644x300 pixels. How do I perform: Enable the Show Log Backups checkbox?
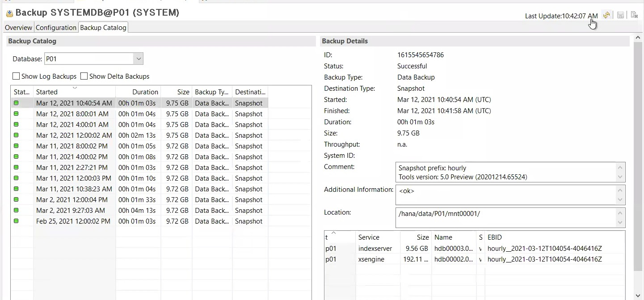16,76
